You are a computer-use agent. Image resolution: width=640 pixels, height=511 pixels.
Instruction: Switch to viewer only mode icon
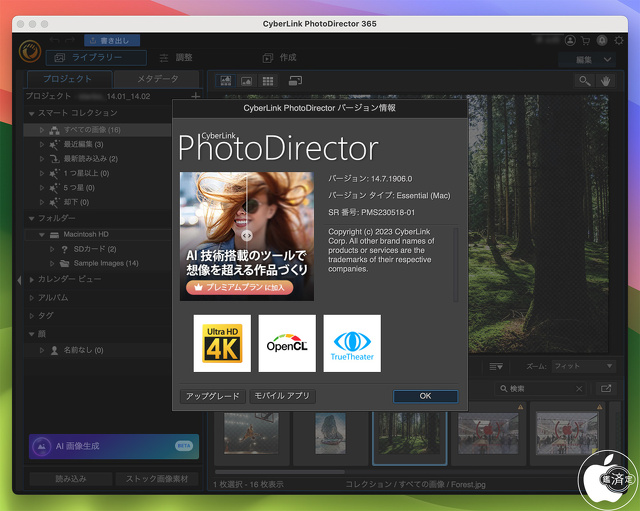[247, 81]
